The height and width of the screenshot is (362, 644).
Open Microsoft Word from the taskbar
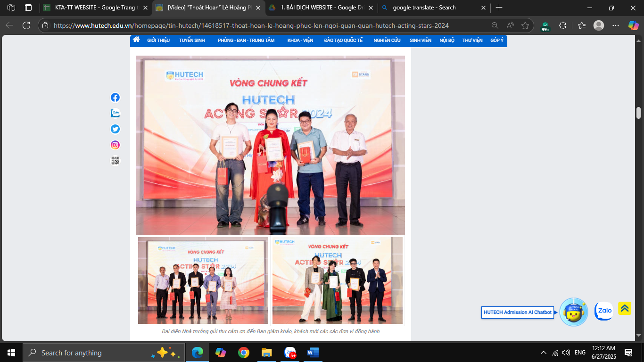click(313, 353)
